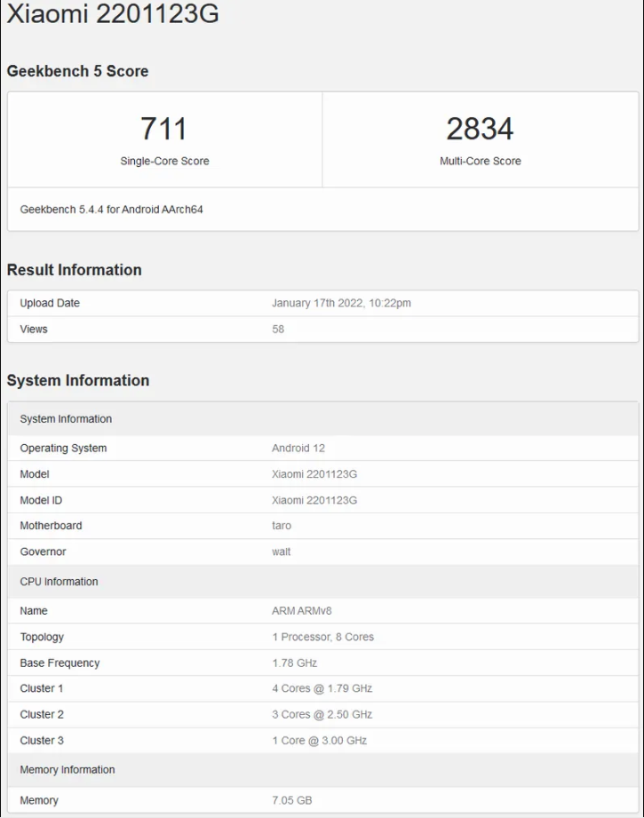Click the Android 12 operating system value
Image resolution: width=644 pixels, height=818 pixels.
(x=298, y=448)
